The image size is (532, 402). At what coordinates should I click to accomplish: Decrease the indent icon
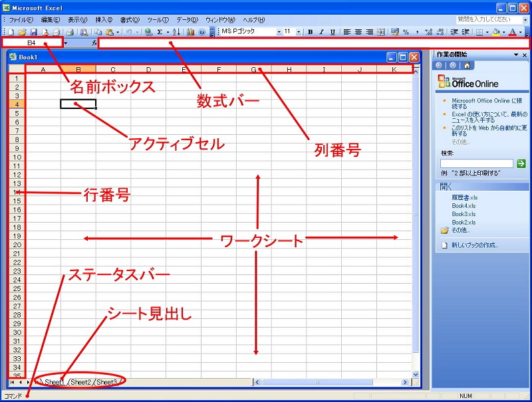pos(454,32)
